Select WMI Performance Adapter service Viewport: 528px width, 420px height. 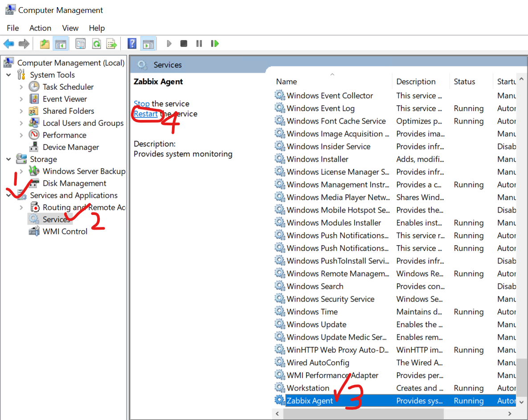coord(395,375)
